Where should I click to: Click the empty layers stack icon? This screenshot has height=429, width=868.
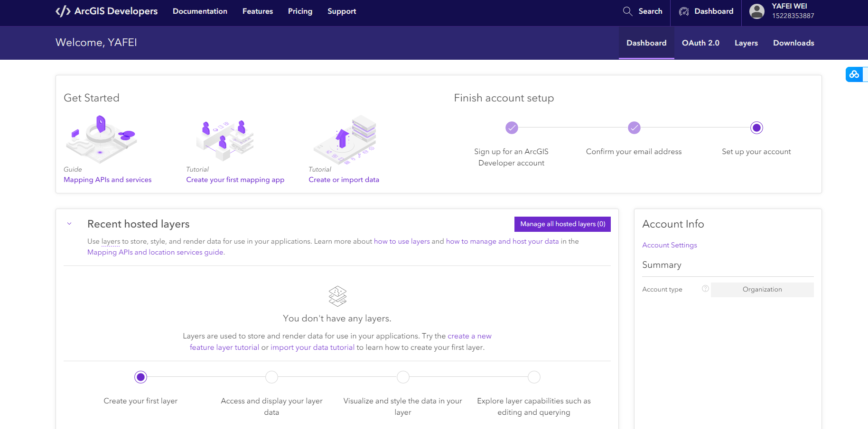click(337, 296)
